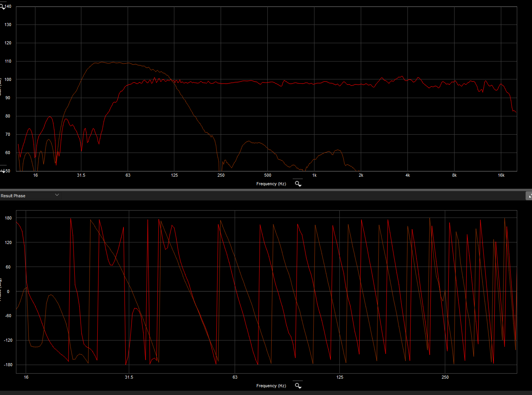Click the 8k frequency tick label
The width and height of the screenshot is (532, 395).
[454, 175]
